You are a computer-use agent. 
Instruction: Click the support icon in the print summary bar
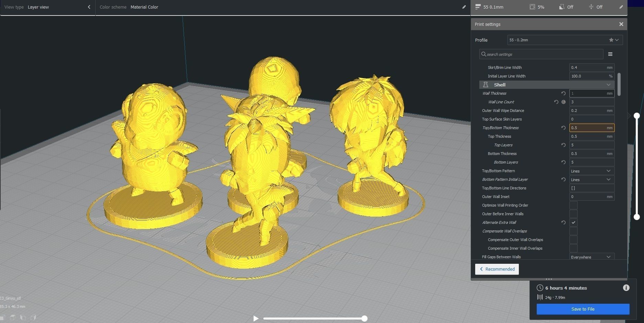tap(561, 7)
